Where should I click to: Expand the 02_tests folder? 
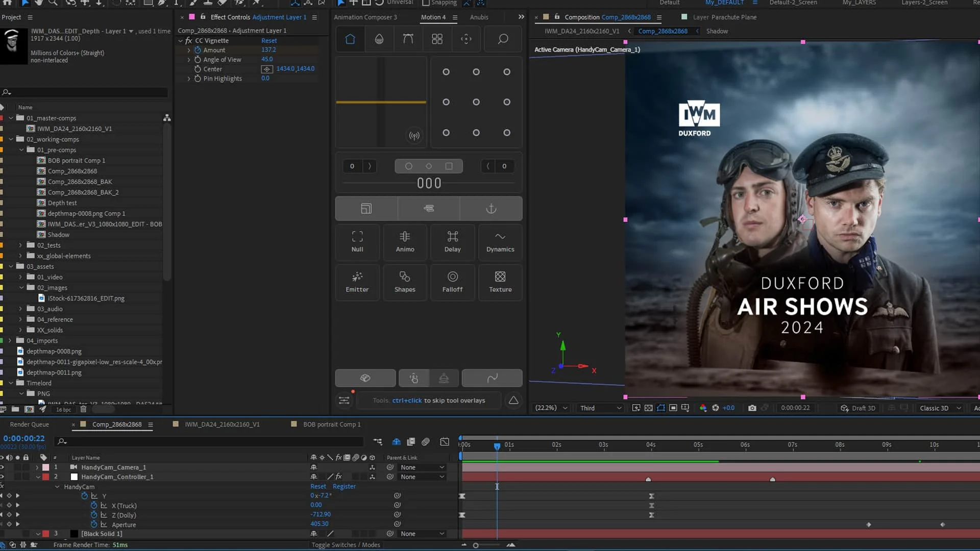point(20,245)
